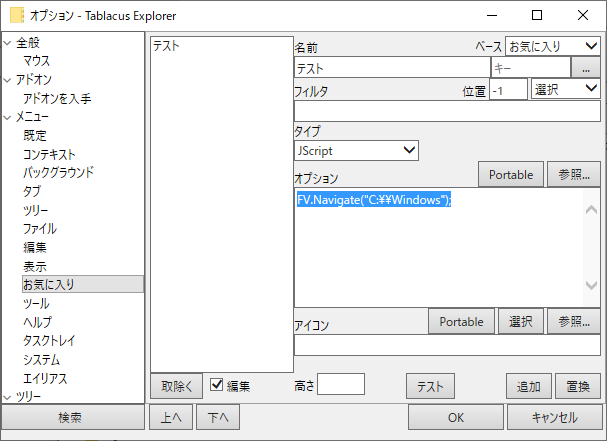Select システム menu settings
Image resolution: width=607 pixels, height=441 pixels.
41,360
